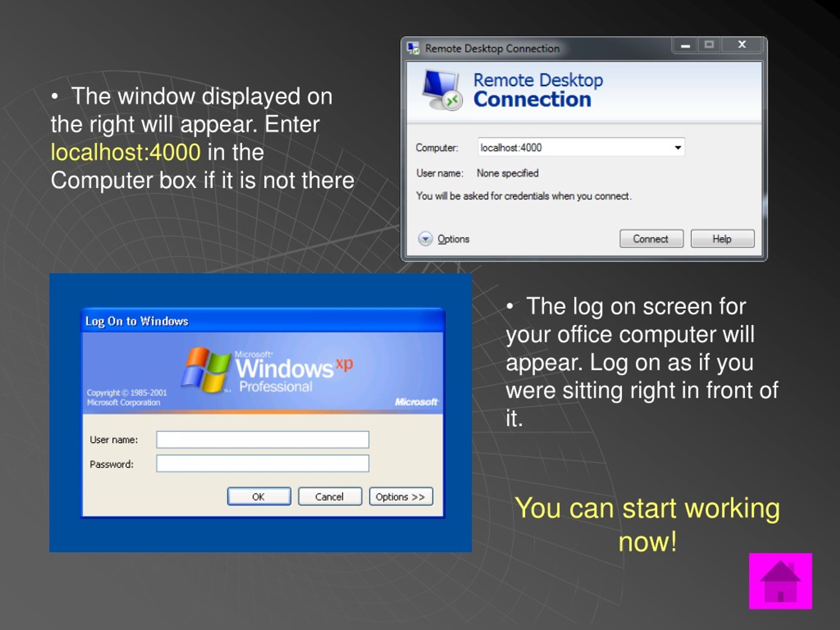Click the yellow localhost:4000 text
The width and height of the screenshot is (840, 630).
[126, 152]
